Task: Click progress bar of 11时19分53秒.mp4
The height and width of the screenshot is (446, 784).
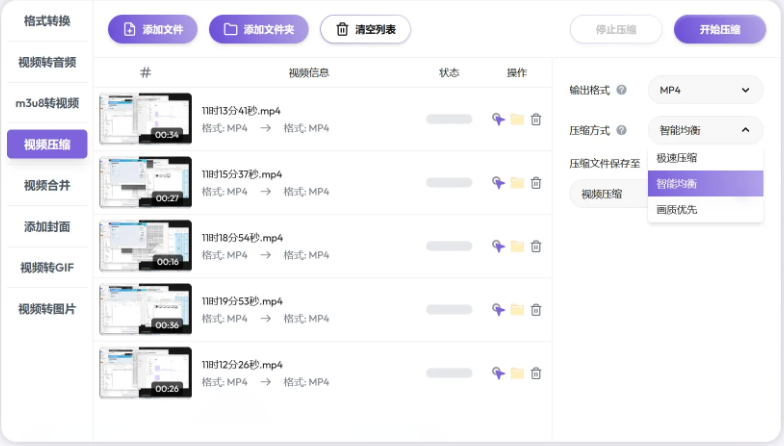Action: [x=449, y=310]
